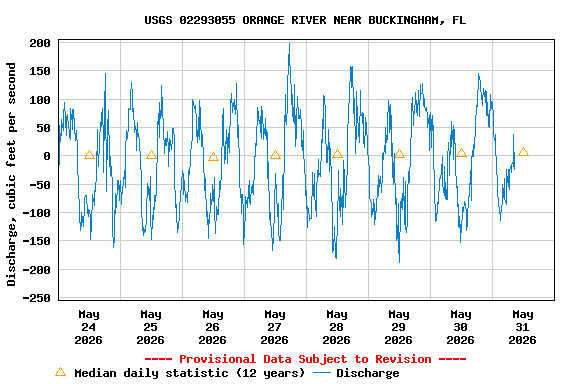Click the median triangle marker for May 29
Screen dimensions: 576x384
(x=399, y=154)
